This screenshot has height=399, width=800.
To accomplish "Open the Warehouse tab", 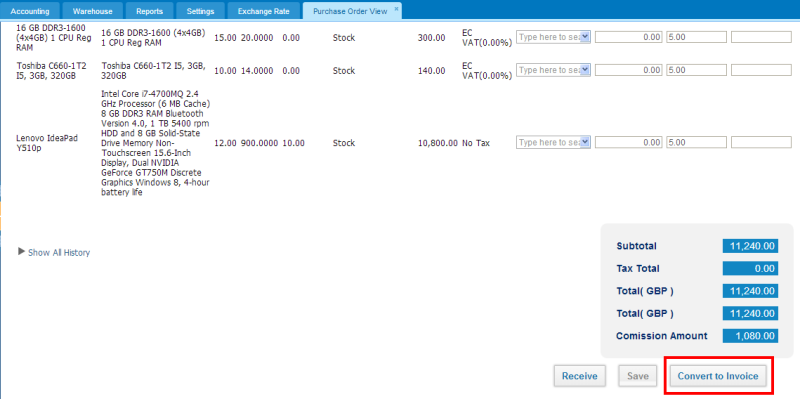I will point(92,11).
